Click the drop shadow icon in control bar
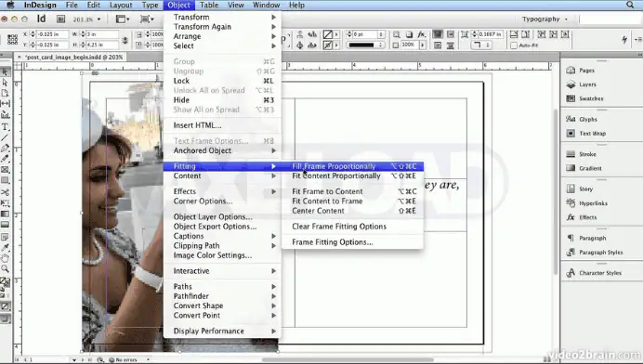Screen dimensions: 643x364 click(x=409, y=34)
